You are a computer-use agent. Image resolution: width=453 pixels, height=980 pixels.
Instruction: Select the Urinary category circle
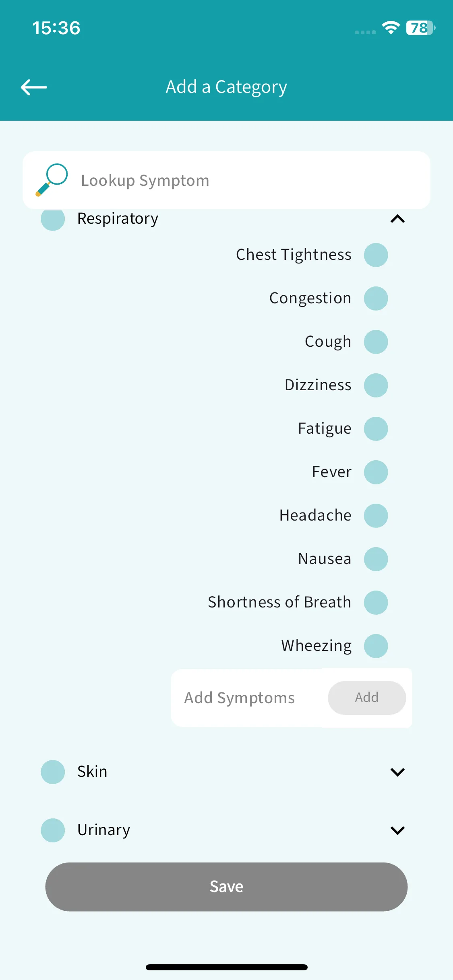coord(53,830)
